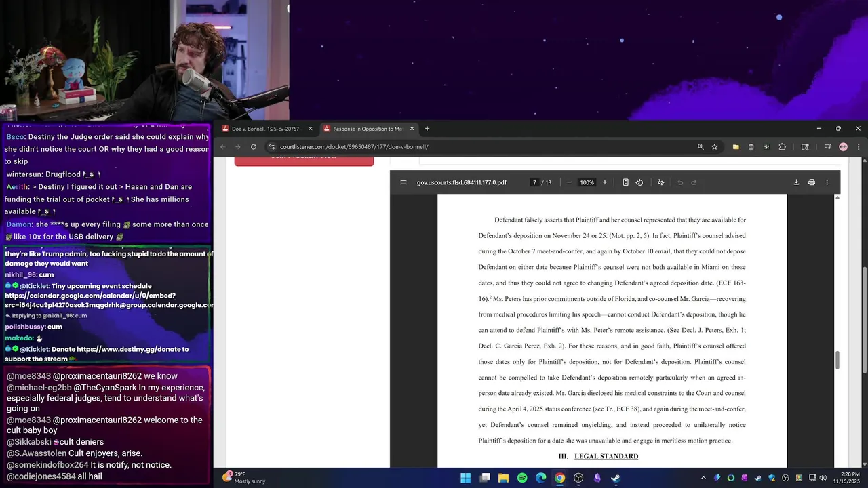Viewport: 868px width, 488px height.
Task: Click nikhil_96 username in chat
Action: [20, 274]
